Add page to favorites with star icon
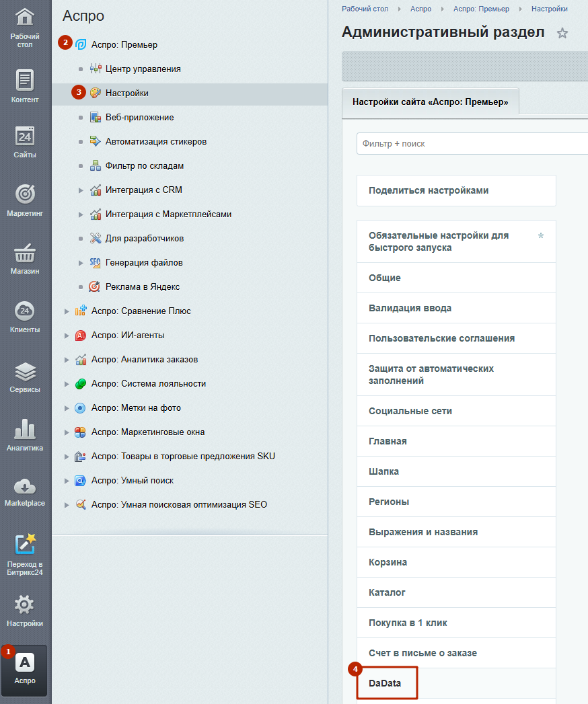 (x=562, y=33)
